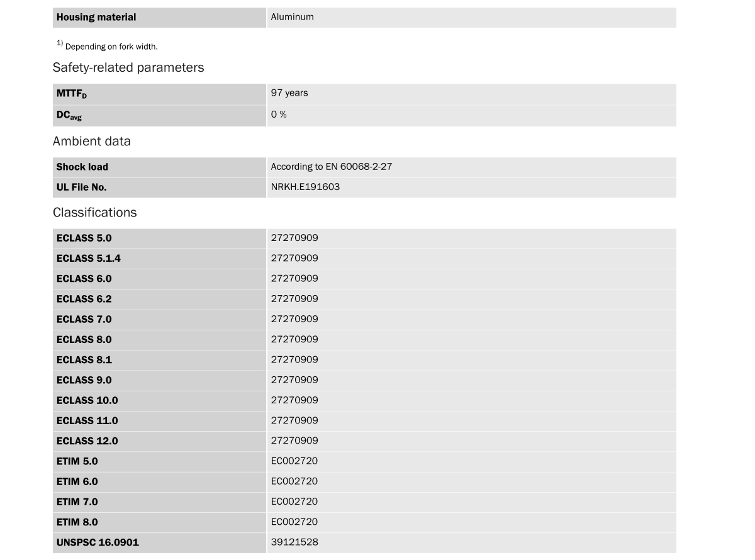Select UL File No. NRKH.E191603 value
755x560 pixels.
(x=305, y=187)
